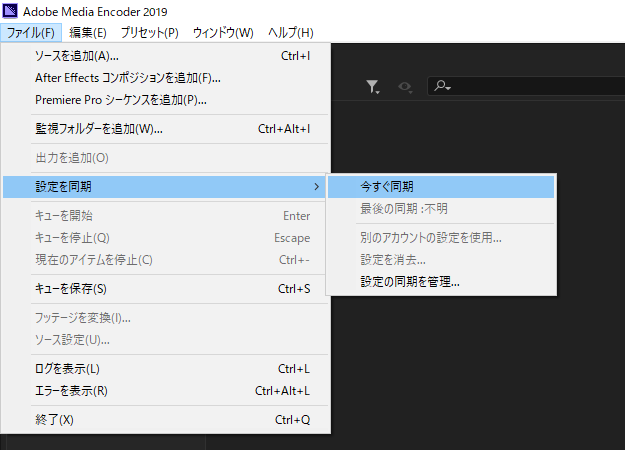
Task: Choose キューを保存(S)
Action: tap(166, 289)
